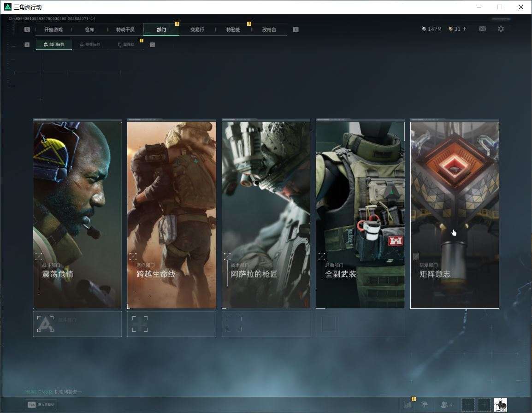Screen dimensions: 532x413
Task: Click the 三角洲行动 app icon in the title bar
Action: [x=7, y=7]
